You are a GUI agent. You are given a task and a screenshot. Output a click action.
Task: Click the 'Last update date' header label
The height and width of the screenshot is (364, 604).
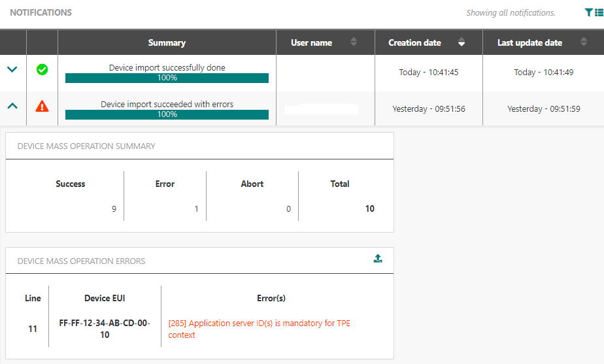click(x=529, y=42)
